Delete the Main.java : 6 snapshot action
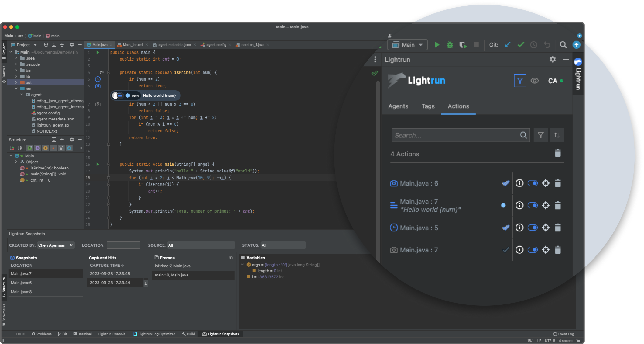This screenshot has height=344, width=644. pos(558,183)
